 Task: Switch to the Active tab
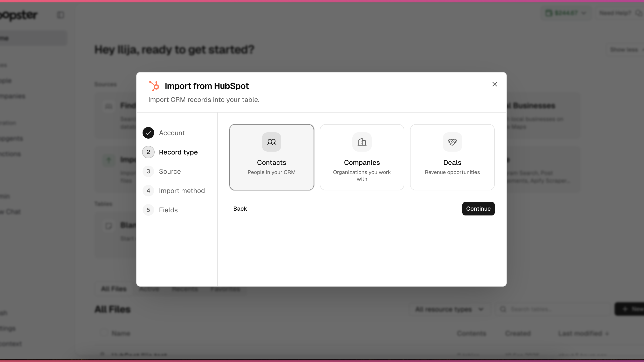point(149,289)
